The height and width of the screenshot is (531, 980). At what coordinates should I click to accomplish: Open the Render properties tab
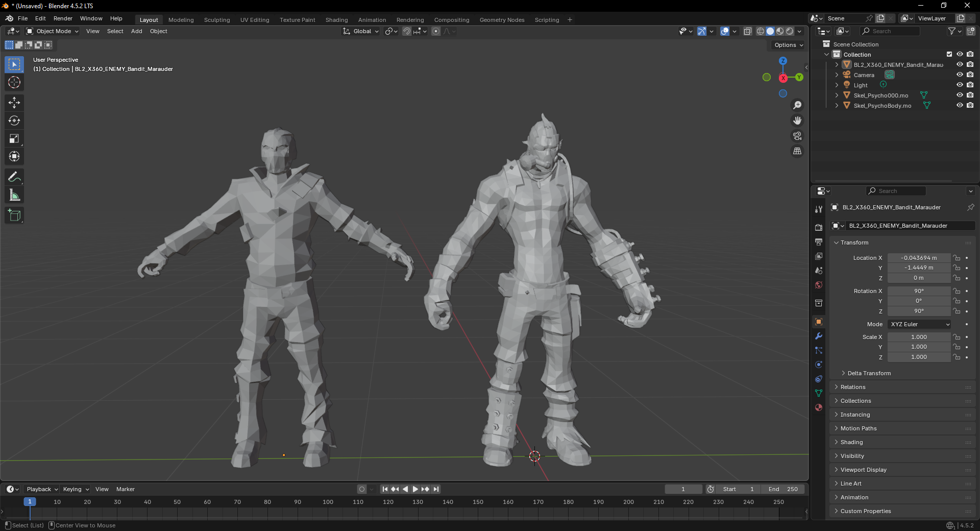(x=819, y=228)
